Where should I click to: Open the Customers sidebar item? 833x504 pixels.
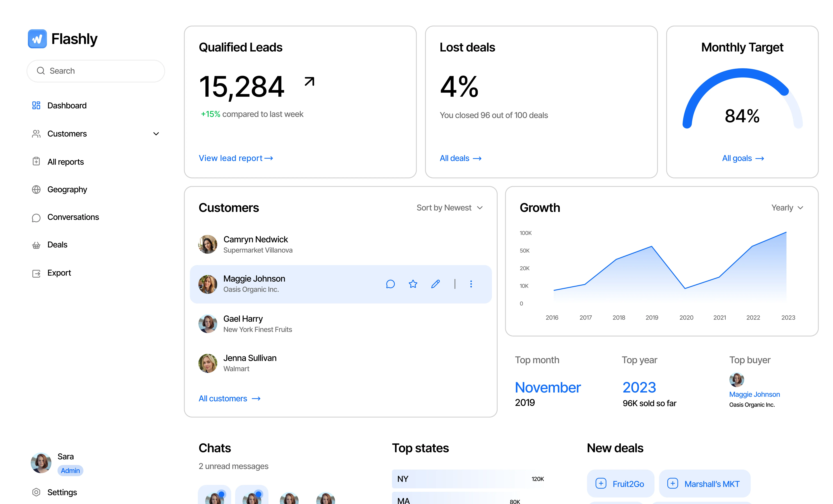pyautogui.click(x=67, y=134)
